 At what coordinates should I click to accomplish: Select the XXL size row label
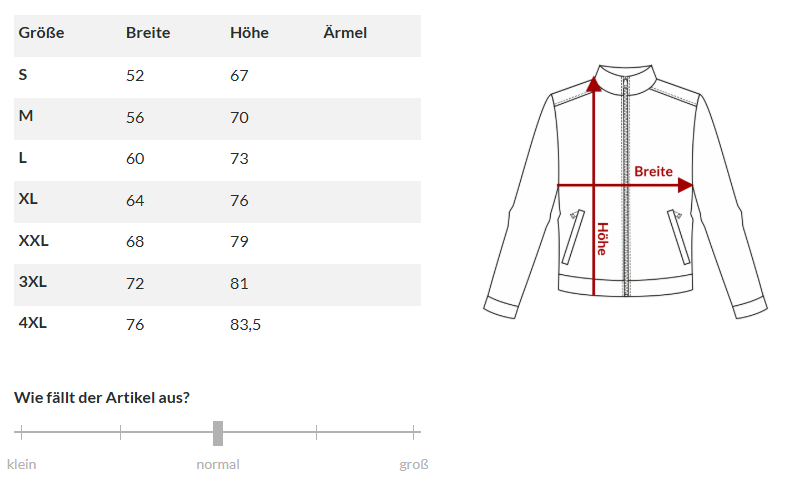point(33,241)
